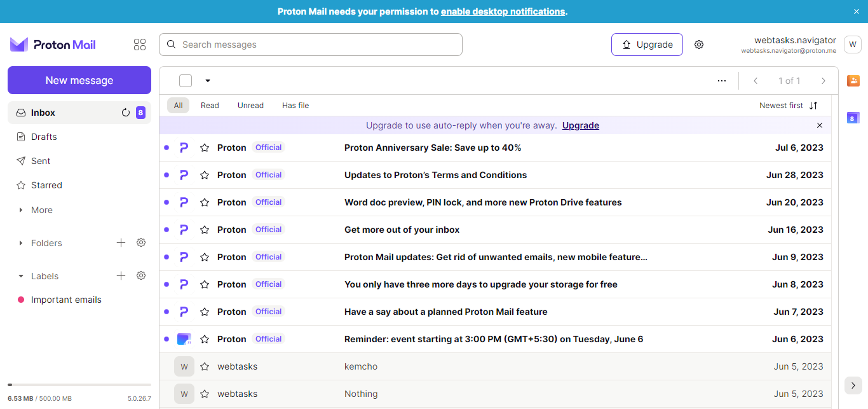Click the storage usage progress bar
The height and width of the screenshot is (409, 868).
(x=79, y=385)
